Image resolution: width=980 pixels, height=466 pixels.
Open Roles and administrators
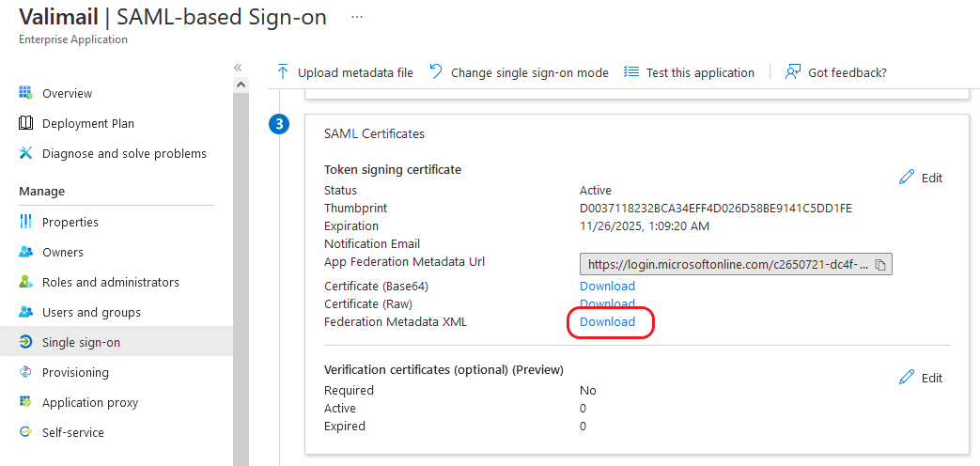tap(111, 282)
